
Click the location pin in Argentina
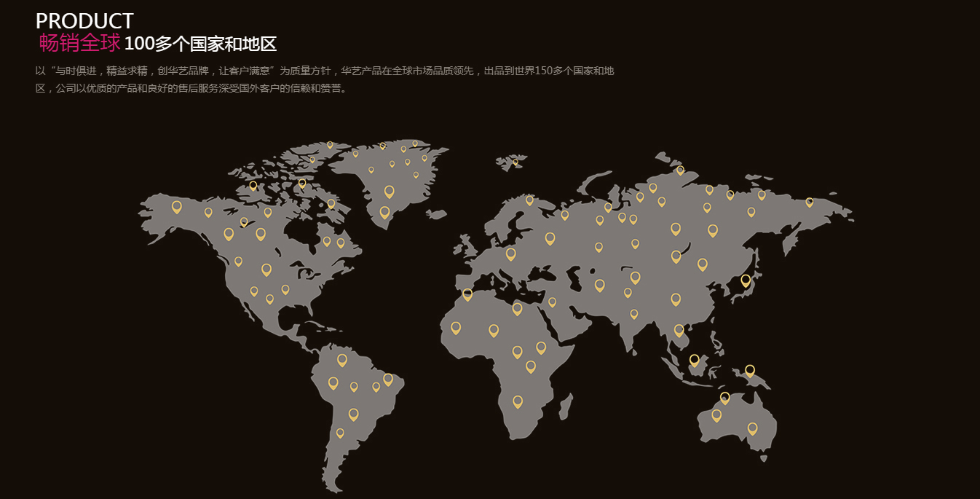coord(340,433)
